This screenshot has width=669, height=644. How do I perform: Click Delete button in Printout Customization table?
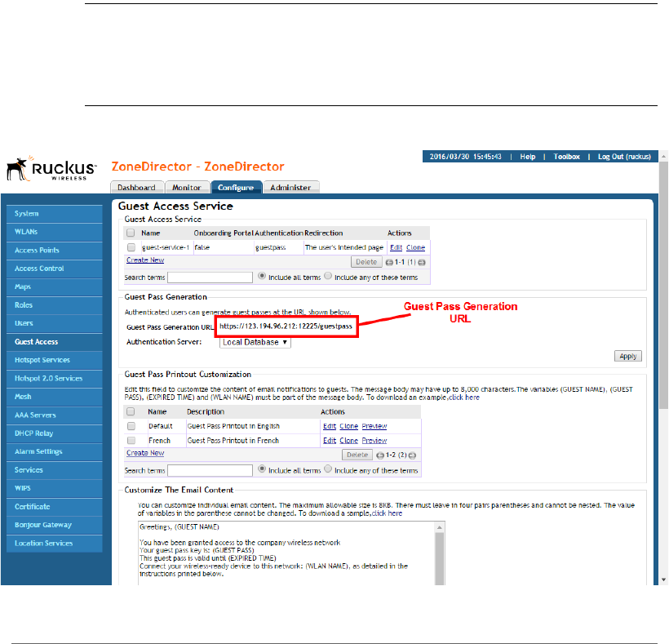tap(357, 455)
